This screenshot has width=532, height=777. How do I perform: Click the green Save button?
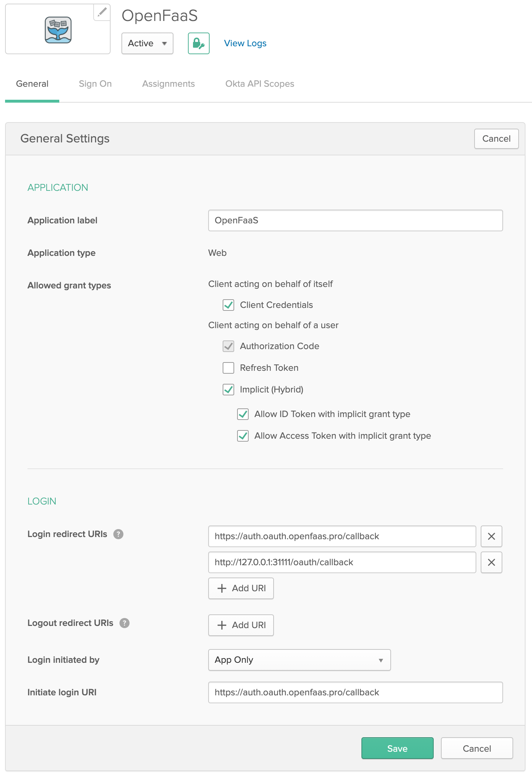point(398,748)
